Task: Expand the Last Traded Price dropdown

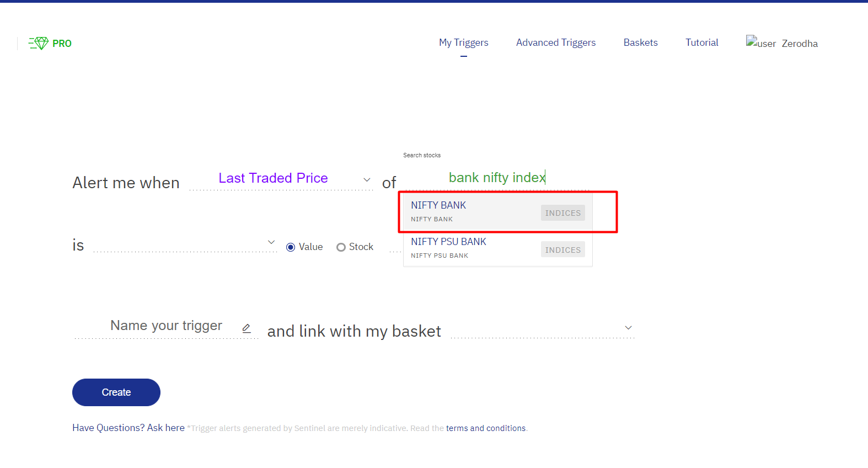Action: tap(281, 179)
